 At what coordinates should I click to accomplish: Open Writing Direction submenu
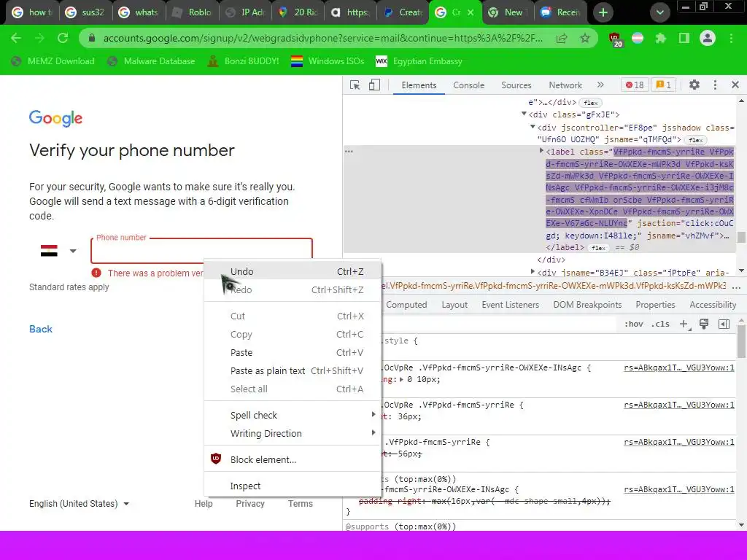[293, 433]
